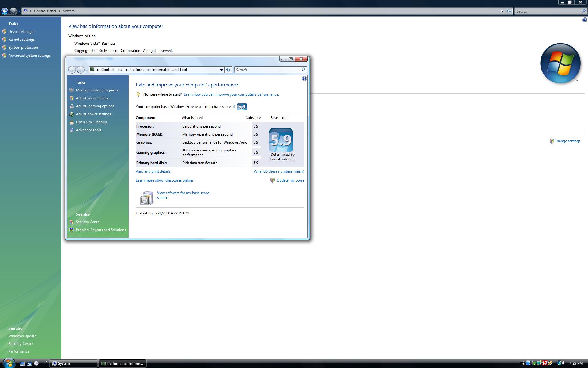Screen dimensions: 588x368
Task: Open recent pages dropdown in Performance window
Action: [x=87, y=70]
